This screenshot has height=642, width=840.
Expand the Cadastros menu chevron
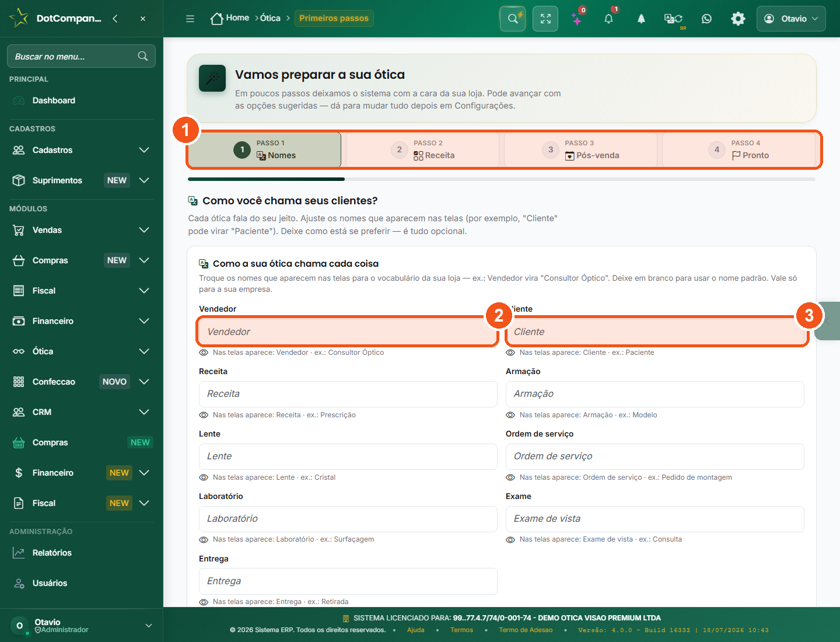click(144, 150)
